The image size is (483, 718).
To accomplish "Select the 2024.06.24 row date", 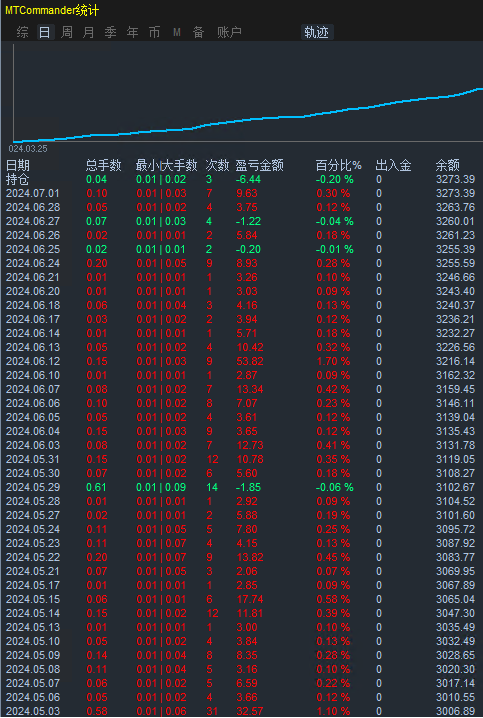I will [x=33, y=263].
